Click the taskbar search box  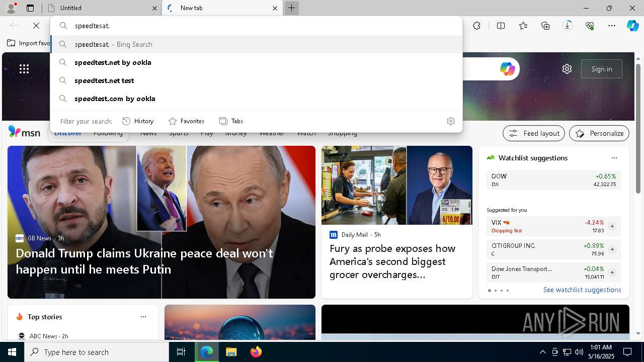pos(97,352)
